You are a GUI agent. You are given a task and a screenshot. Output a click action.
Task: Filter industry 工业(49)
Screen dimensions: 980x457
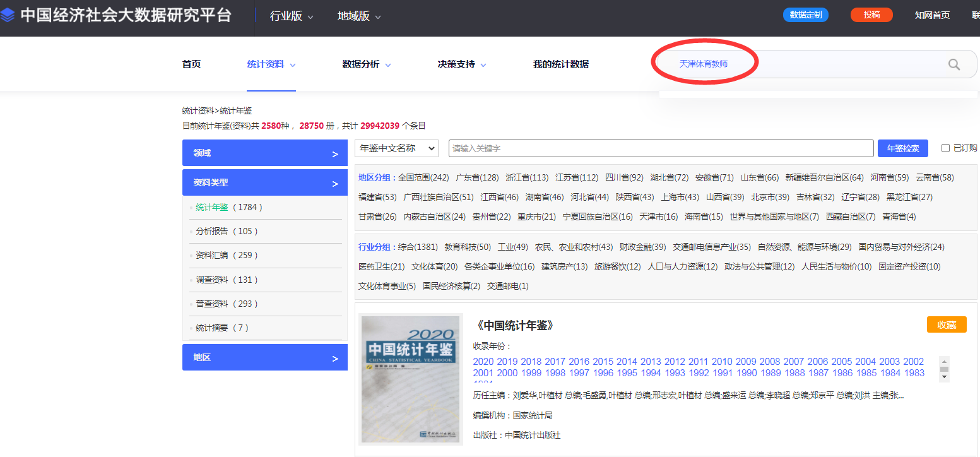(x=512, y=247)
